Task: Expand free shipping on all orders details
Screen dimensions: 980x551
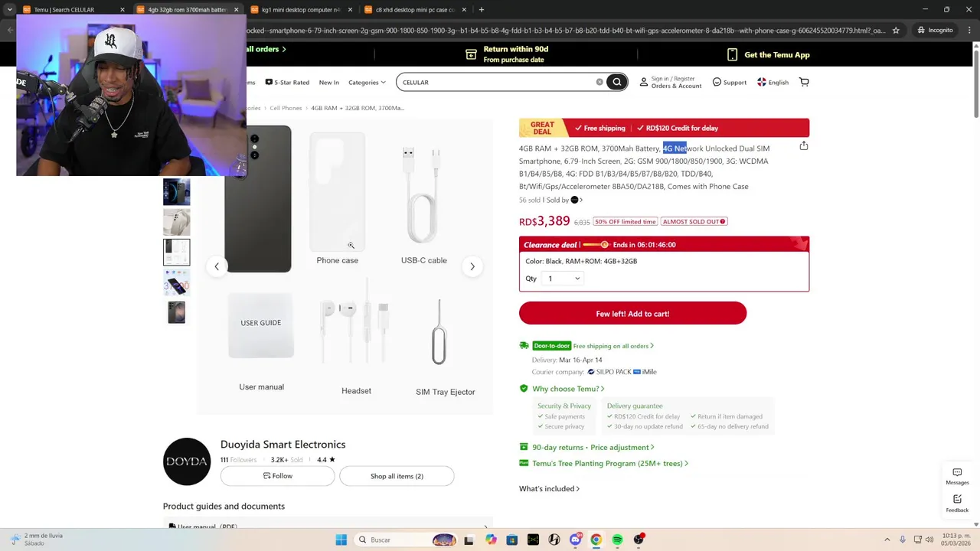Action: [x=613, y=346]
